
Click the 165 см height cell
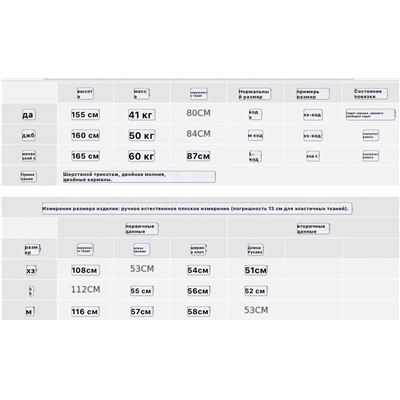click(85, 156)
